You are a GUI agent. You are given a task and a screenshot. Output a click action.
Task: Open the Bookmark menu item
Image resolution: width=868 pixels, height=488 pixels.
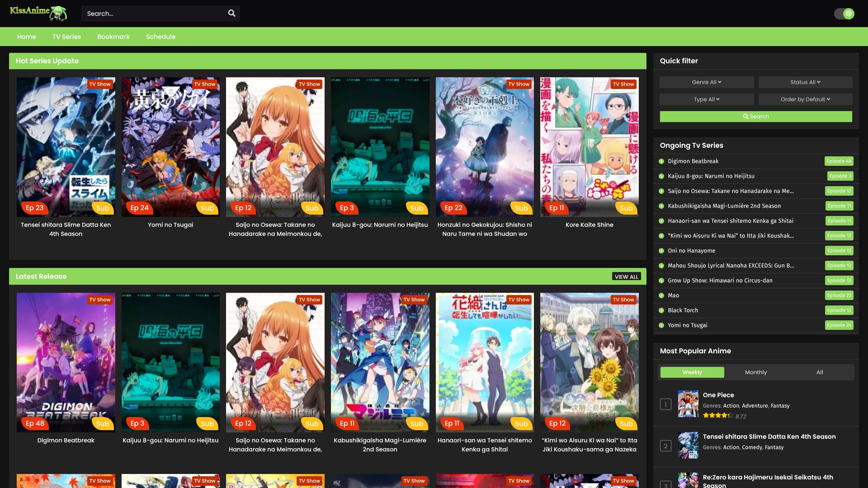click(113, 37)
